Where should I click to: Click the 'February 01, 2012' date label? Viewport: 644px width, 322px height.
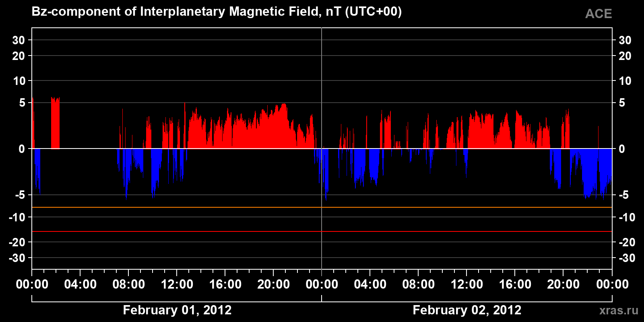(x=177, y=310)
